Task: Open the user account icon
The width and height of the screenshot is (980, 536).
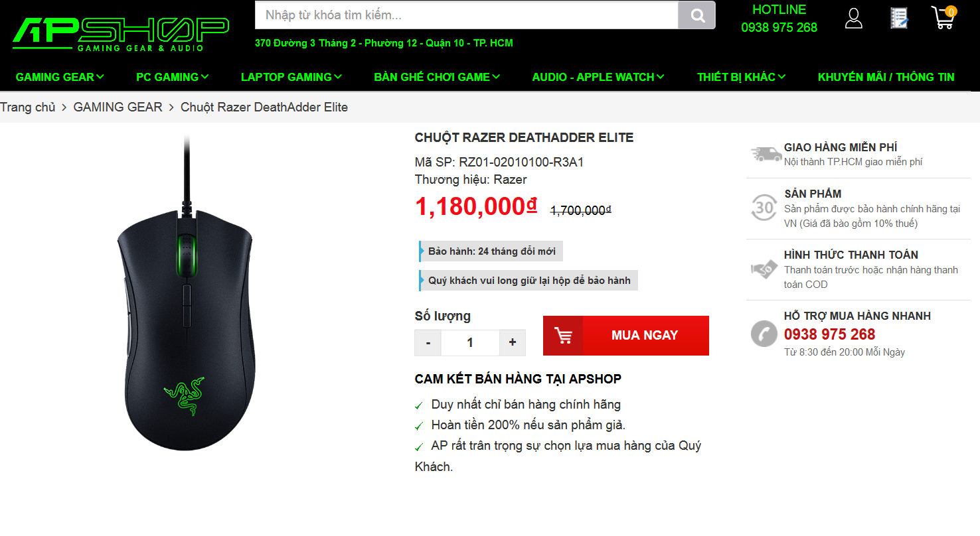Action: coord(853,18)
